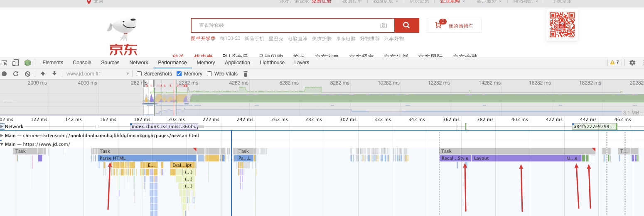Select the Task bar above Pa...L
The height and width of the screenshot is (216, 644).
(245, 151)
